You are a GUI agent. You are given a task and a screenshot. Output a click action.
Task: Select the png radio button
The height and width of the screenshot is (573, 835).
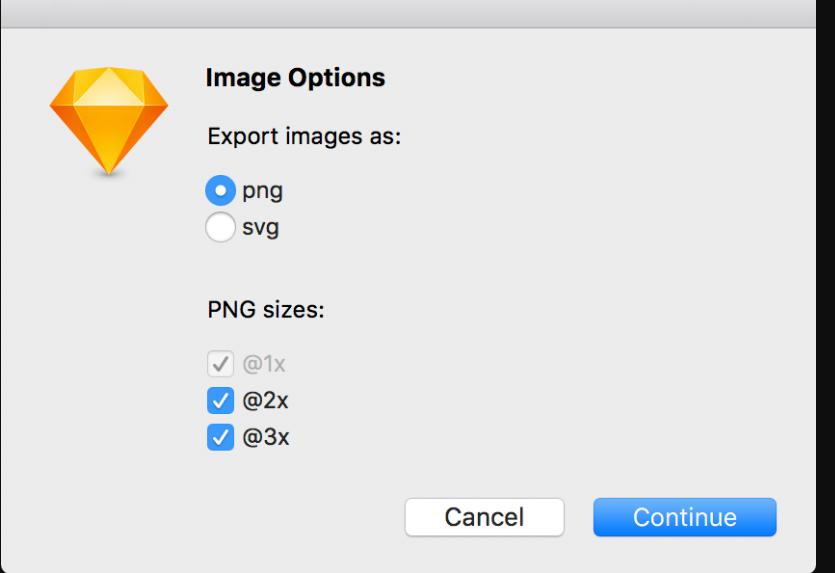tap(220, 190)
